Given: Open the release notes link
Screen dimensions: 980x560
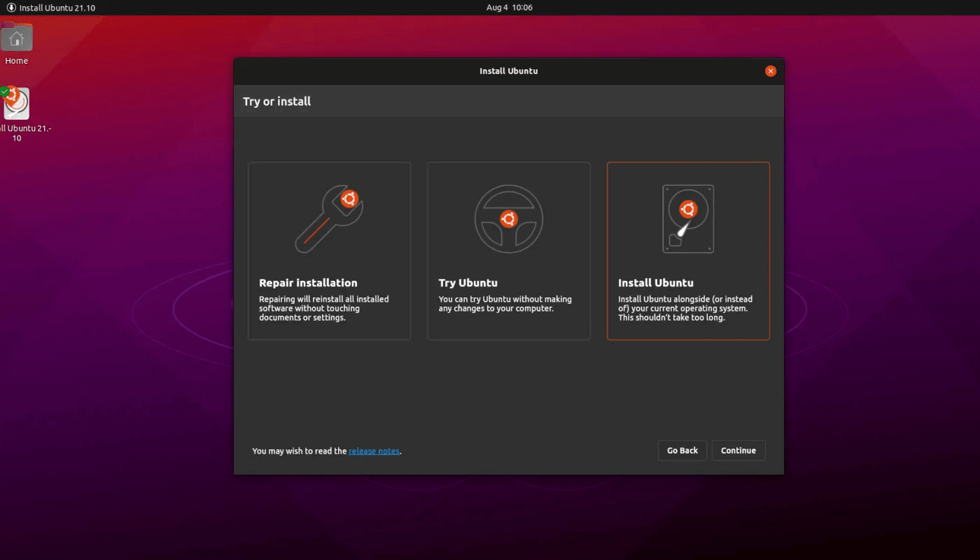Looking at the screenshot, I should click(374, 451).
